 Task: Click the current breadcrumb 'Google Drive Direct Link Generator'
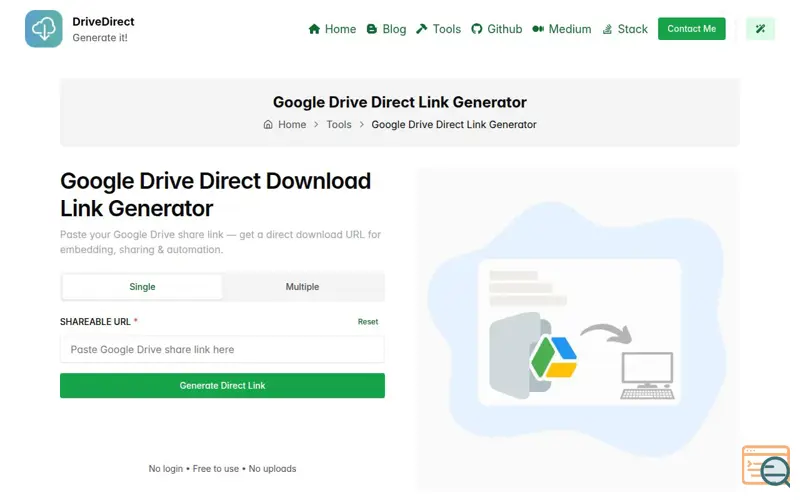(x=454, y=124)
